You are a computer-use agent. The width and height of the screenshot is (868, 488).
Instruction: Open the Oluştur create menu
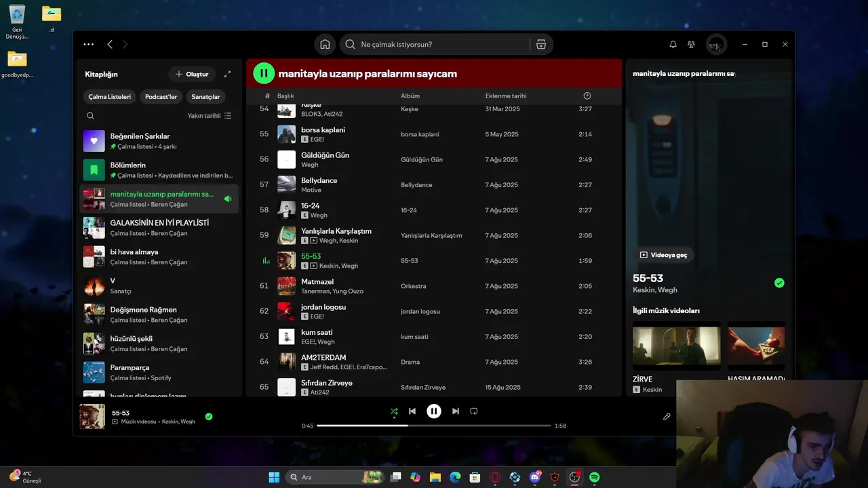(192, 74)
